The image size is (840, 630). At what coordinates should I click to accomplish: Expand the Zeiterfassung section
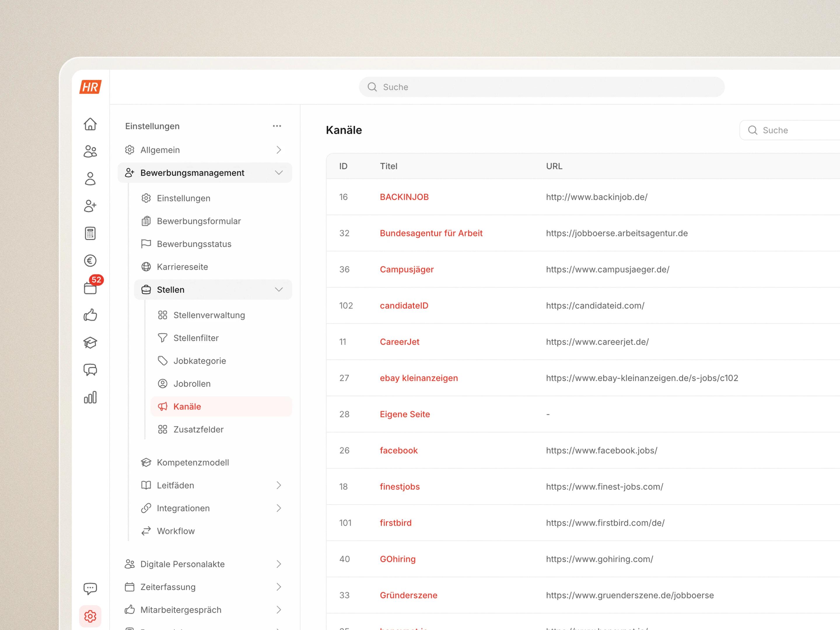coord(205,587)
